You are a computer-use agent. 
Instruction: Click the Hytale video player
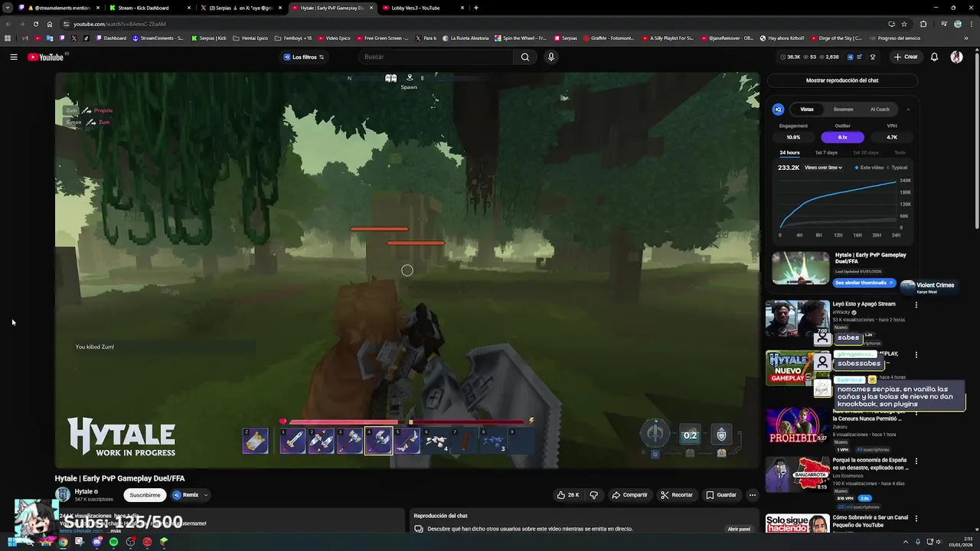[x=407, y=270]
